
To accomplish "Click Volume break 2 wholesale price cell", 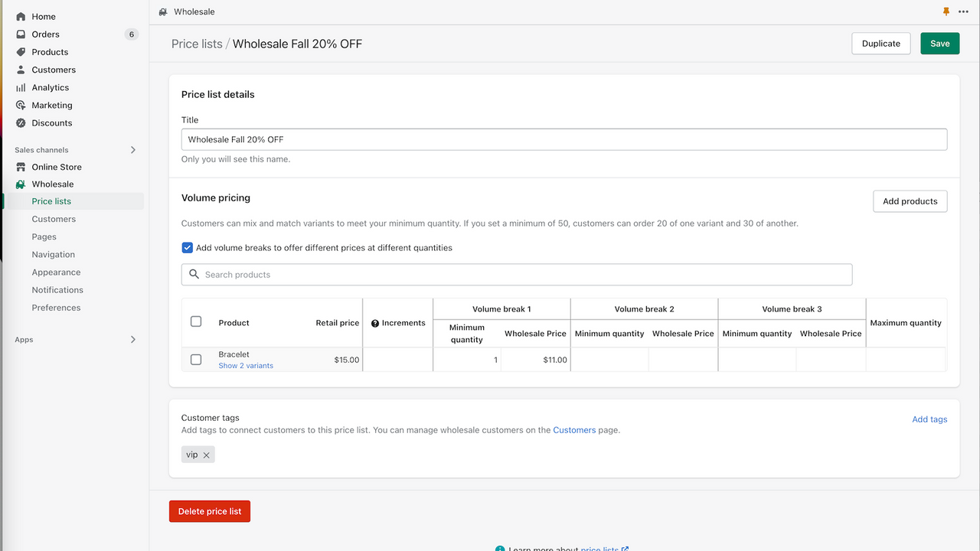I will pos(683,360).
